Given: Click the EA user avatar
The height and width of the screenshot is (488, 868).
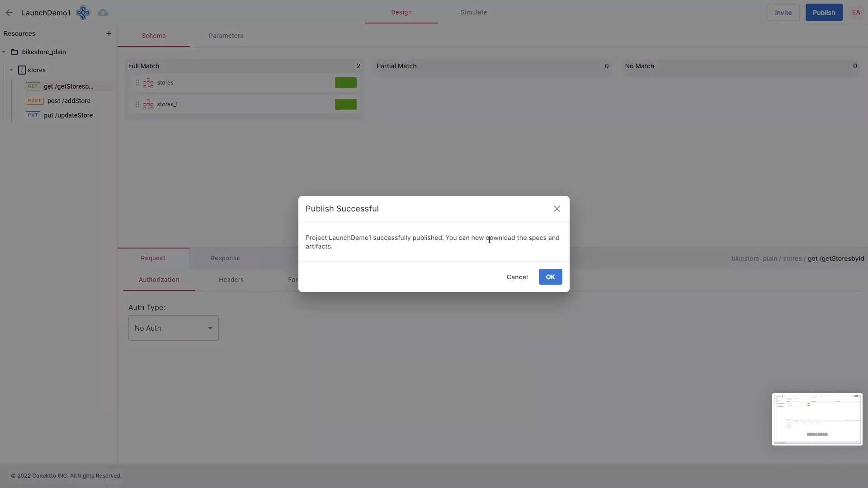Looking at the screenshot, I should click(856, 13).
